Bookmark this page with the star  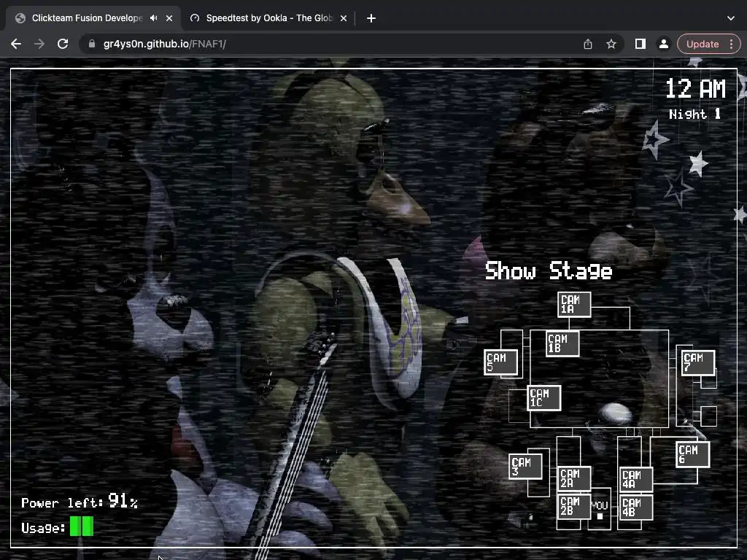611,44
